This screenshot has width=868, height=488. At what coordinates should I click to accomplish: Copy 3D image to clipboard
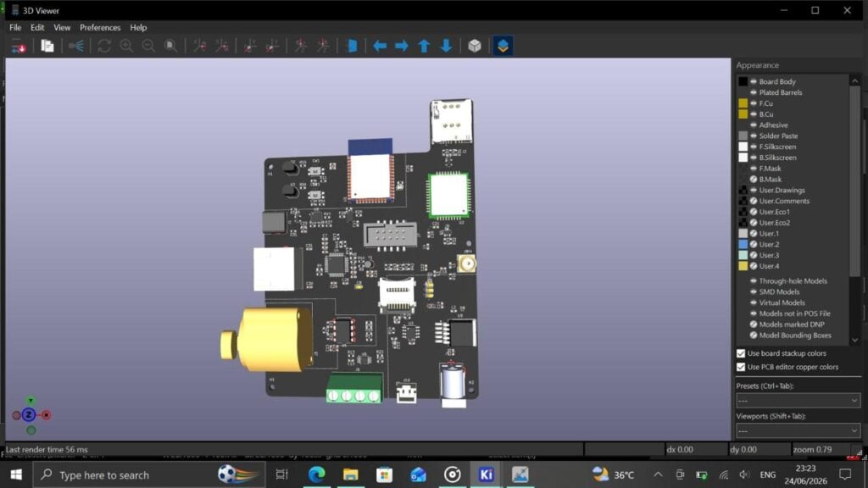coord(47,46)
